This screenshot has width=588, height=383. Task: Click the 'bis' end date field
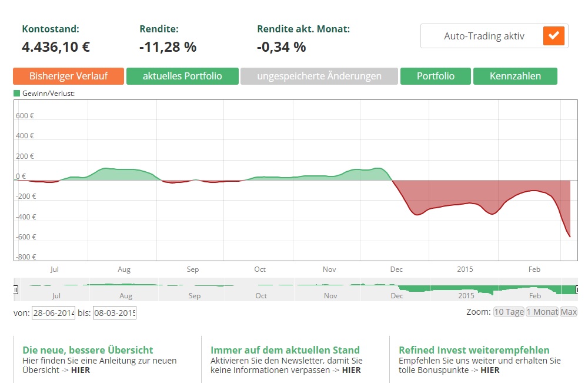click(x=114, y=313)
